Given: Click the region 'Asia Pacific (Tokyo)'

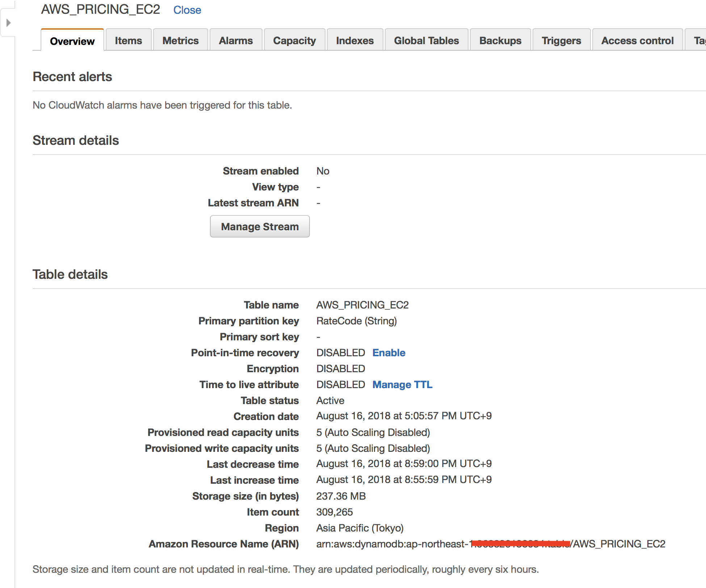Looking at the screenshot, I should 360,528.
